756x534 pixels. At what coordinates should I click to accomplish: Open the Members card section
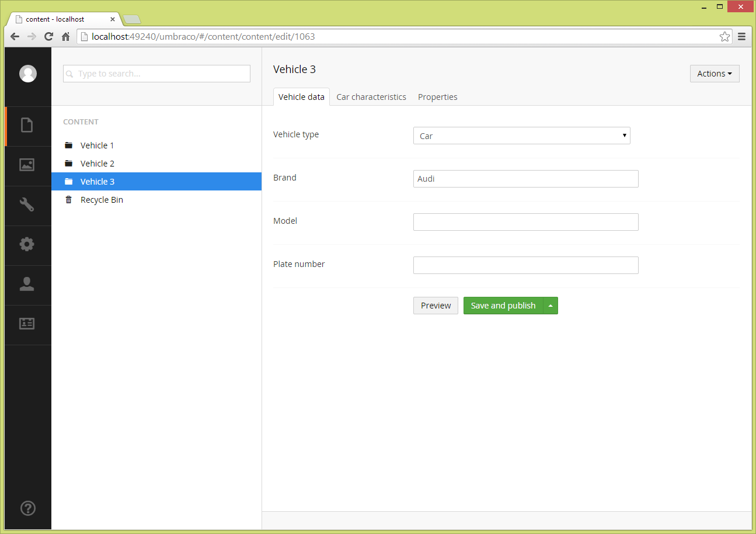(27, 324)
